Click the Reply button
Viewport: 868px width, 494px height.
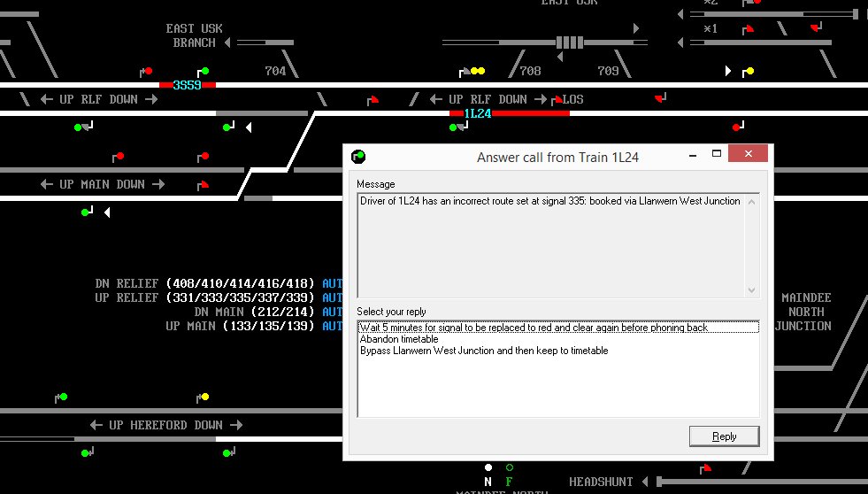tap(724, 436)
